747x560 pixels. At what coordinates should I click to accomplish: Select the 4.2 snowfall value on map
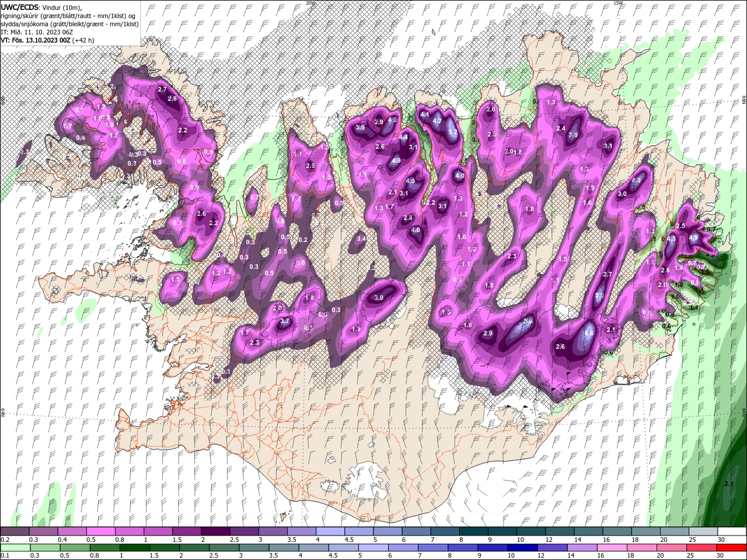coord(437,120)
